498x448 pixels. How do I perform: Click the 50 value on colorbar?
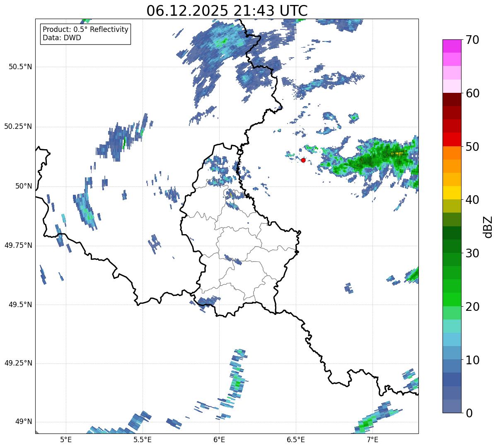[472, 147]
